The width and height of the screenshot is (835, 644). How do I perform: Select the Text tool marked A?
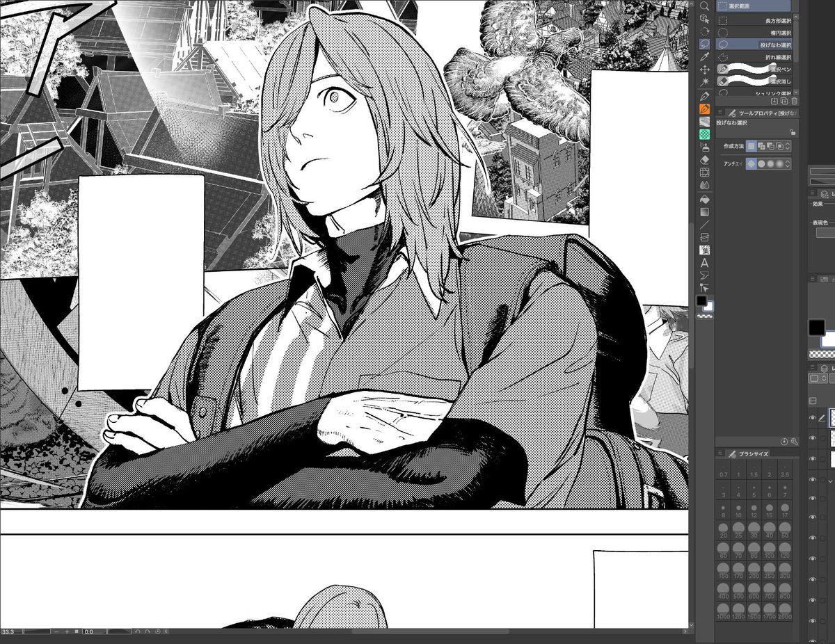tap(704, 262)
